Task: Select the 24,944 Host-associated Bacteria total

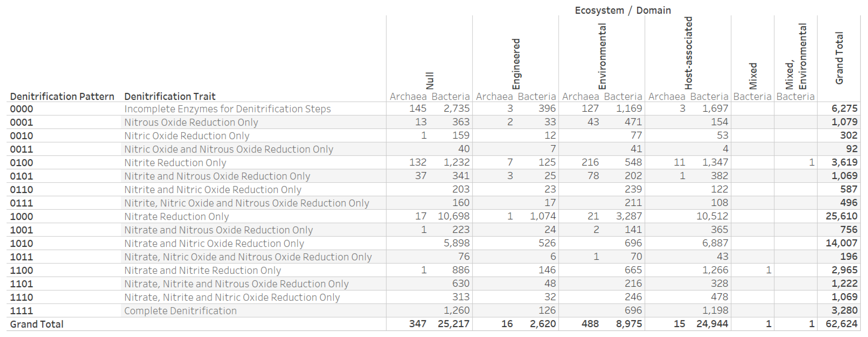Action: (712, 324)
